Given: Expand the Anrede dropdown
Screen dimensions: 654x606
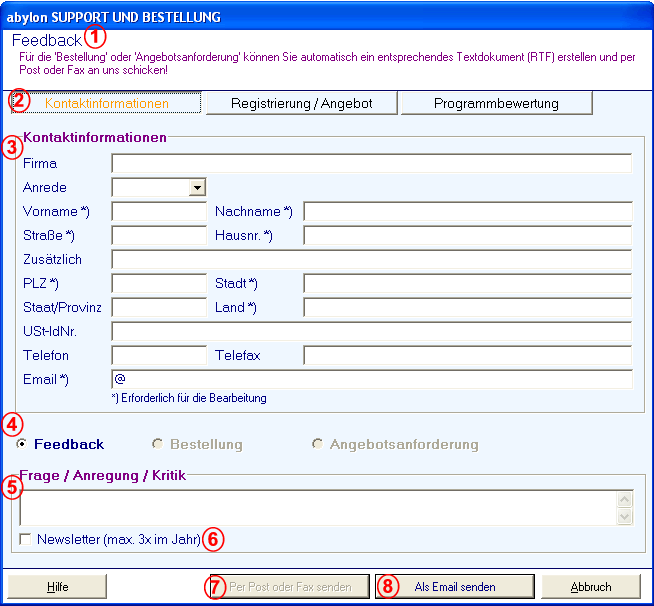Looking at the screenshot, I should point(197,187).
